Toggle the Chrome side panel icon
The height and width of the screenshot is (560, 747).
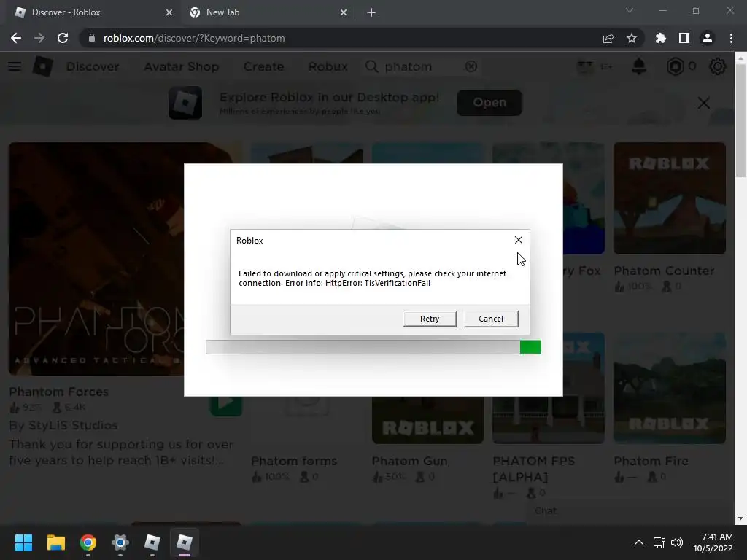coord(684,38)
